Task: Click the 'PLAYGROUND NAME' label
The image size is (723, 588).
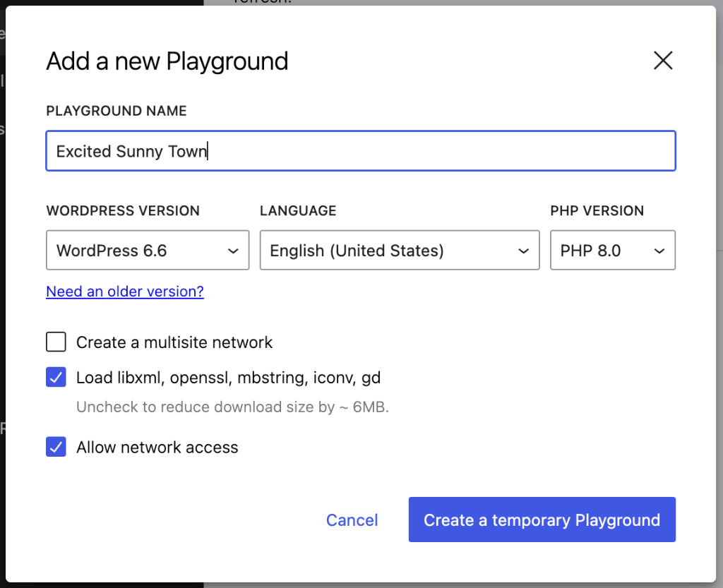Action: (116, 111)
